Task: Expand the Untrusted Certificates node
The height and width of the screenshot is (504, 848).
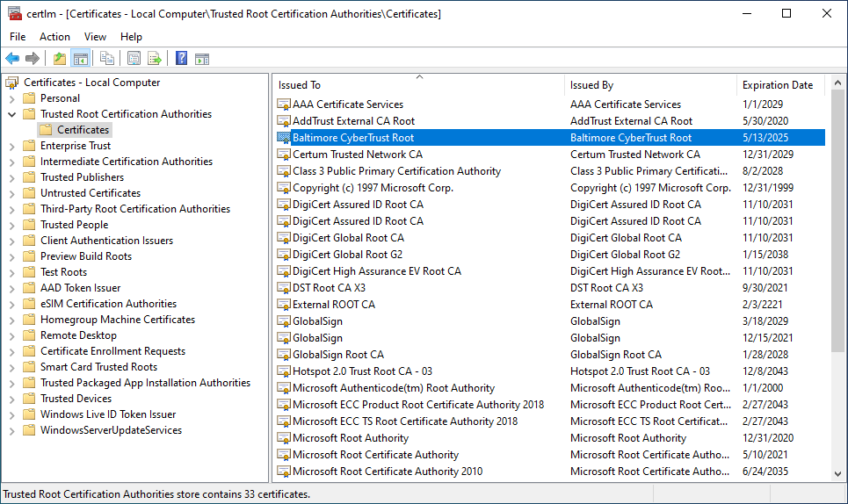Action: (12, 193)
